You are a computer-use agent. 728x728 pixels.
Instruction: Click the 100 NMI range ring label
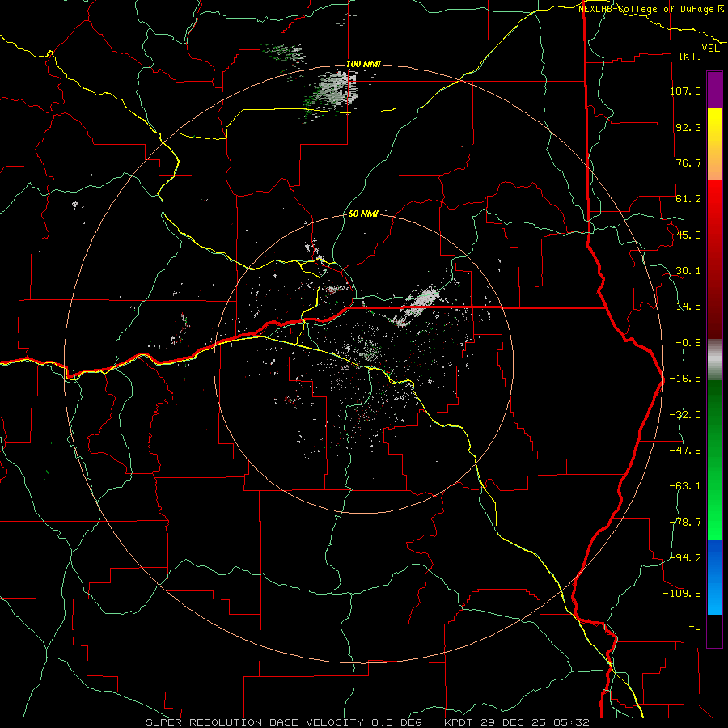coord(363,64)
